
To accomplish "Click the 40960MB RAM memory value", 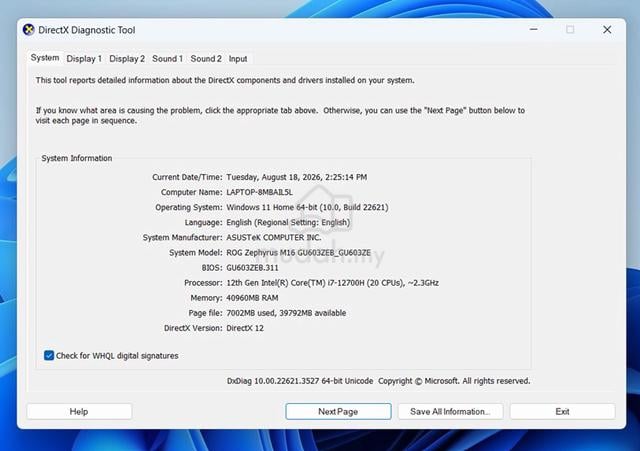I will click(x=252, y=298).
